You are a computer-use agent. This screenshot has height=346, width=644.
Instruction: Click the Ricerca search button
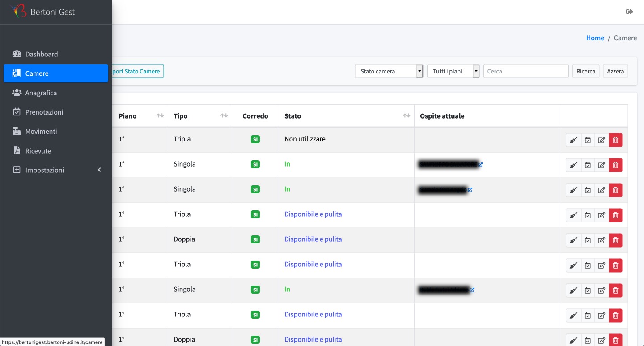586,71
